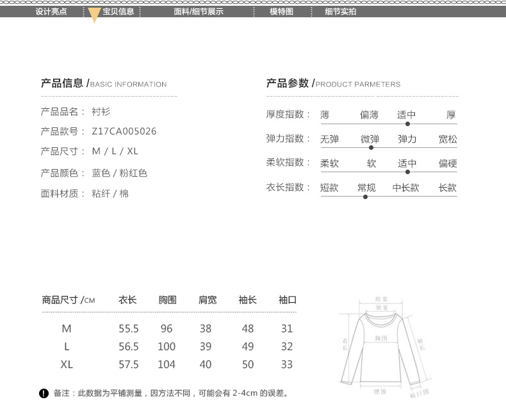Image resolution: width=506 pixels, height=420 pixels.
Task: Click the yellow triangle tab marker
Action: point(94,16)
